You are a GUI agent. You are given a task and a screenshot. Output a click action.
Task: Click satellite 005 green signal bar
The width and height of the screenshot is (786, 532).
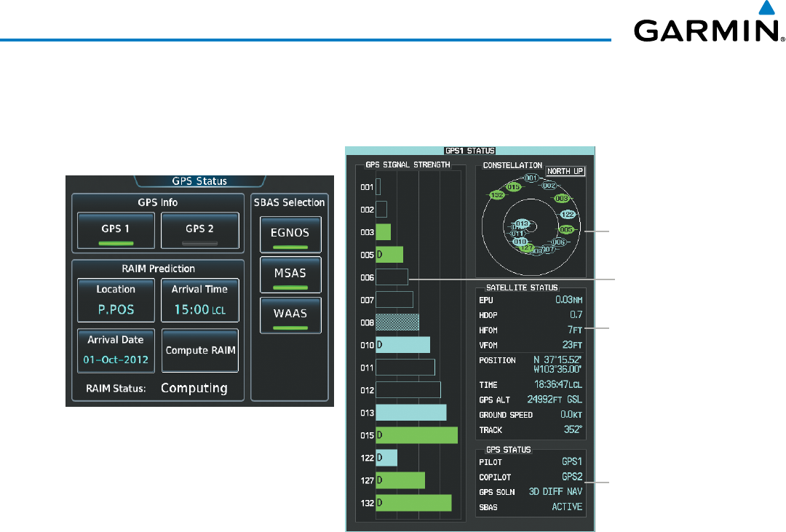click(389, 254)
